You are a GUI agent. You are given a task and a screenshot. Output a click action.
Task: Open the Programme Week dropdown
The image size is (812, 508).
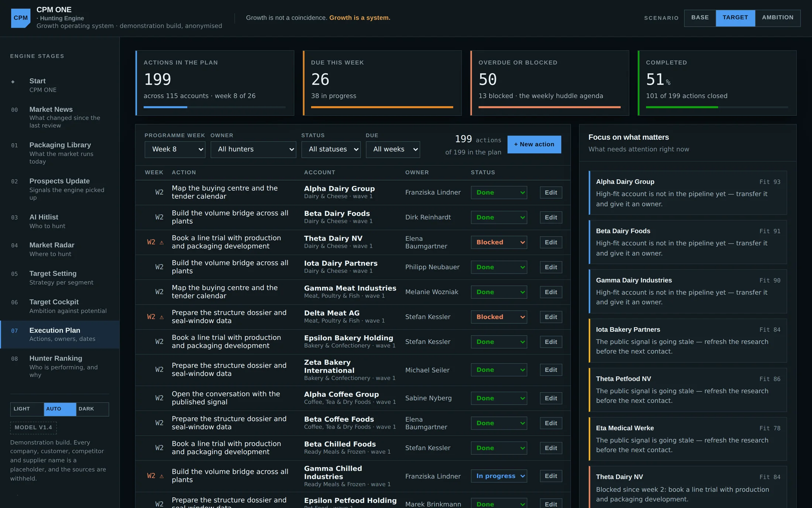point(175,149)
